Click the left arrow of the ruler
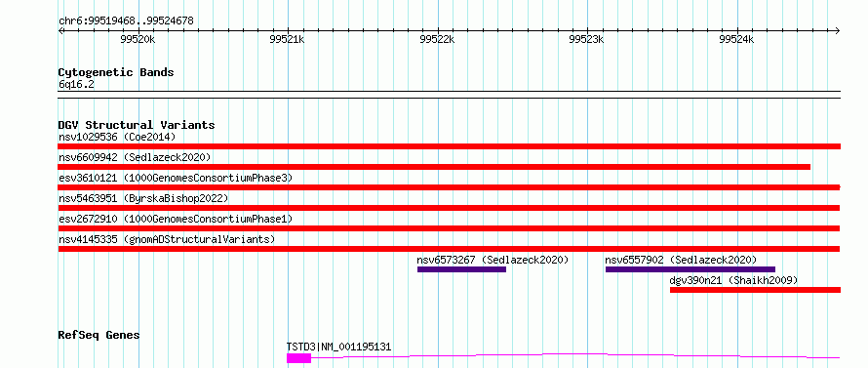This screenshot has height=368, width=868. (60, 30)
